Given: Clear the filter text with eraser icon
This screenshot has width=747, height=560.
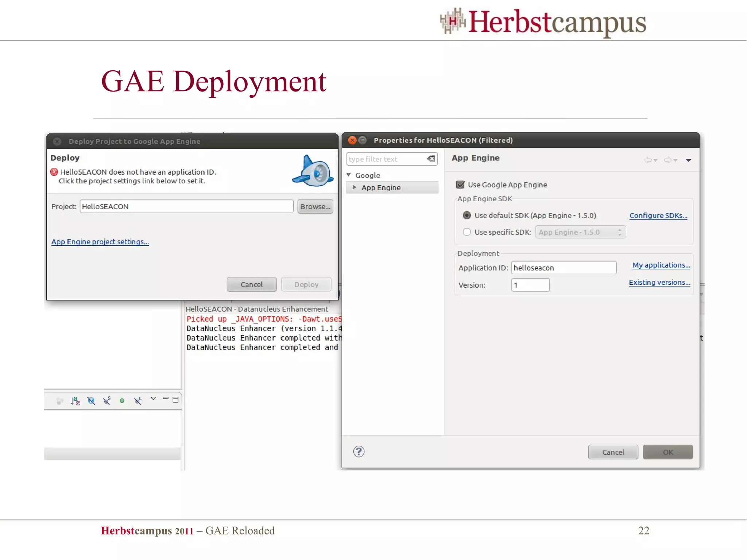Looking at the screenshot, I should click(431, 159).
